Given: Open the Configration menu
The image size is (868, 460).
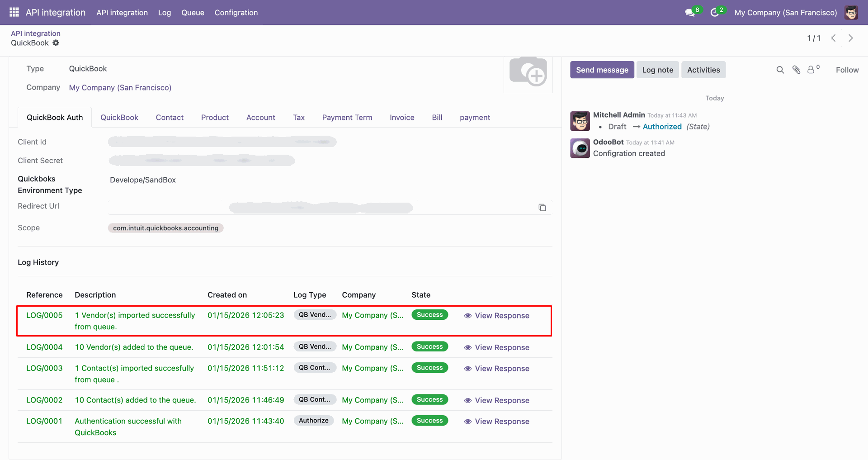Looking at the screenshot, I should pos(236,13).
